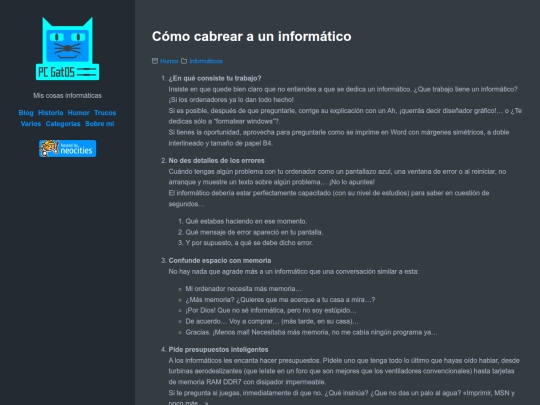
Task: Click bullet ¿Más memoria? ¿Quieres que me acerque
Action: coord(280,300)
